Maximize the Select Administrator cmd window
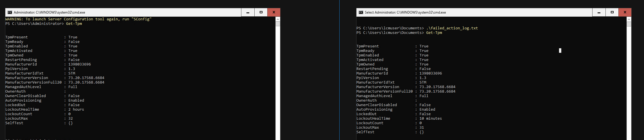The image size is (644, 140). coord(612,12)
